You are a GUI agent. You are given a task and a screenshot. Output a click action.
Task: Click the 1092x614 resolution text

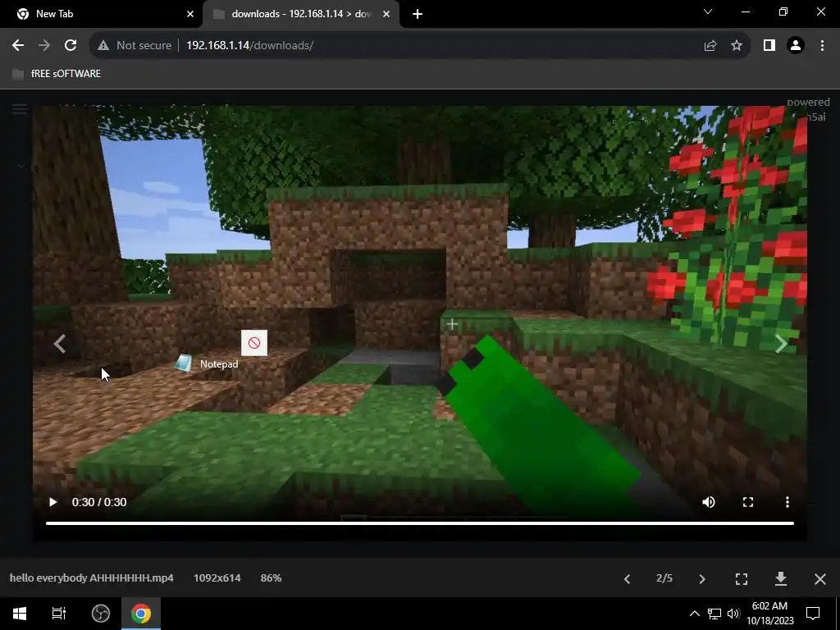[217, 578]
